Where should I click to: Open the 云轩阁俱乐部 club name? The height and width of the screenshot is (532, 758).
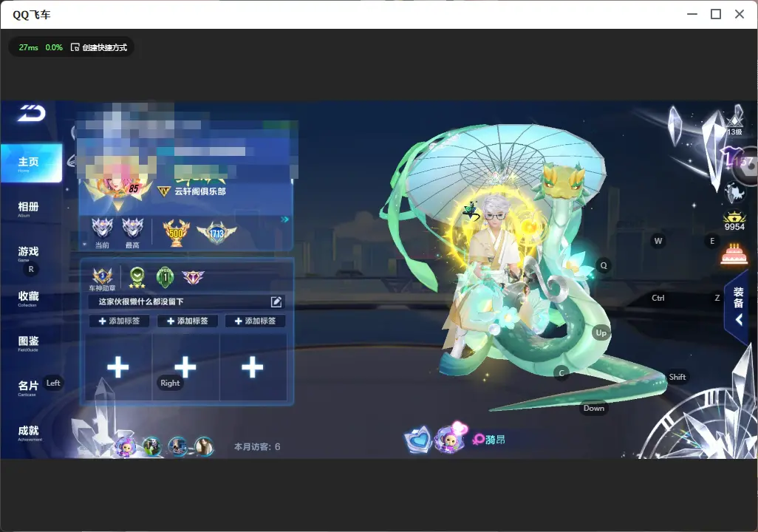tap(200, 191)
